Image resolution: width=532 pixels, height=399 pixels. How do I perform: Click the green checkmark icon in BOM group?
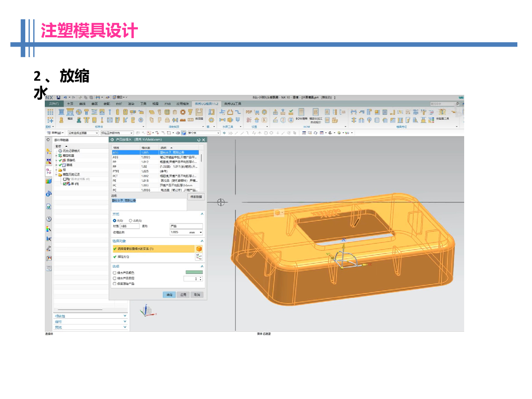[291, 112]
